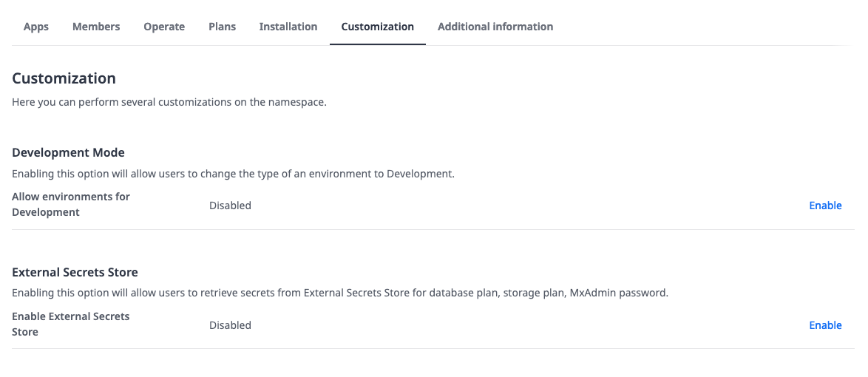Go to the Operate tab
This screenshot has width=868, height=377.
[164, 27]
